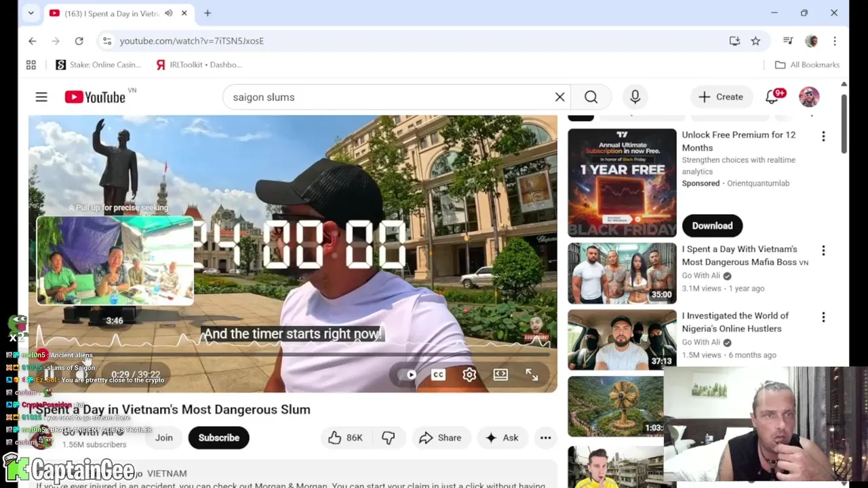This screenshot has width=868, height=488.
Task: Open the YouTube guide hamburger menu
Action: tap(41, 97)
